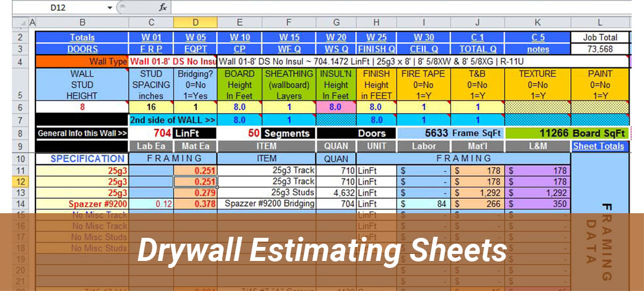Select the 4,632 quantity cell
The height and width of the screenshot is (291, 644).
pyautogui.click(x=336, y=193)
